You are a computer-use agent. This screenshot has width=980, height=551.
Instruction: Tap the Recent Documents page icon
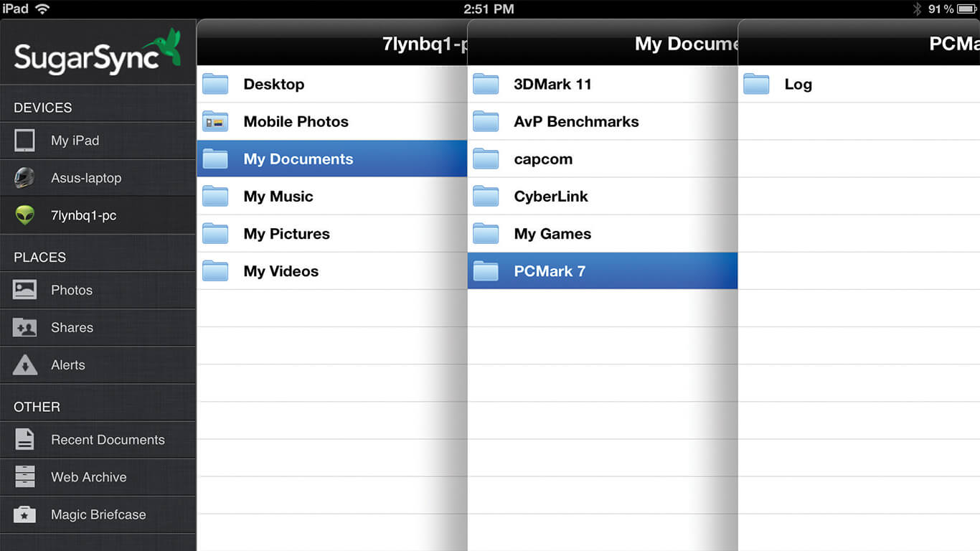coord(24,440)
